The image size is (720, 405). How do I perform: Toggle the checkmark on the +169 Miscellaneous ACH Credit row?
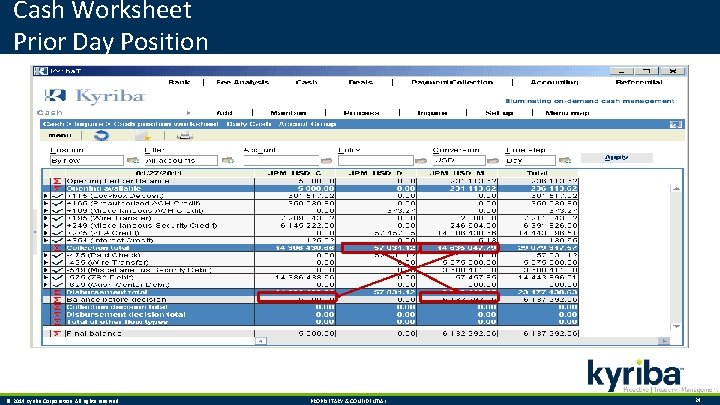tap(57, 211)
